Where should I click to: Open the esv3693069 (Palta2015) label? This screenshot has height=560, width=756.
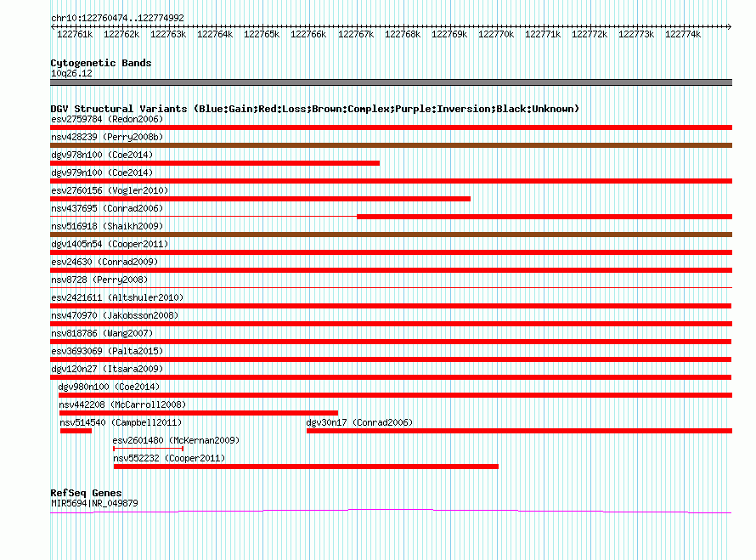pos(107,351)
